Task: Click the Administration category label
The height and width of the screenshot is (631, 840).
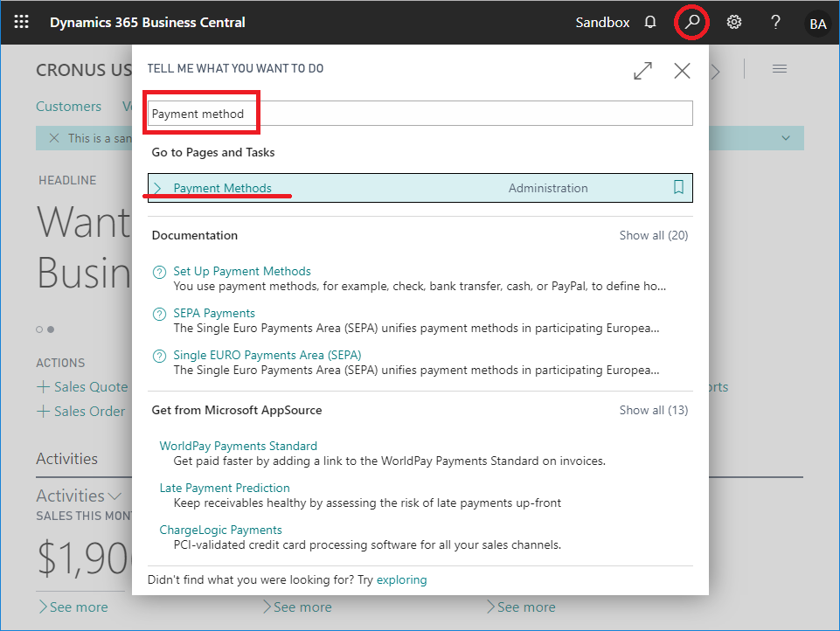Action: coord(548,188)
